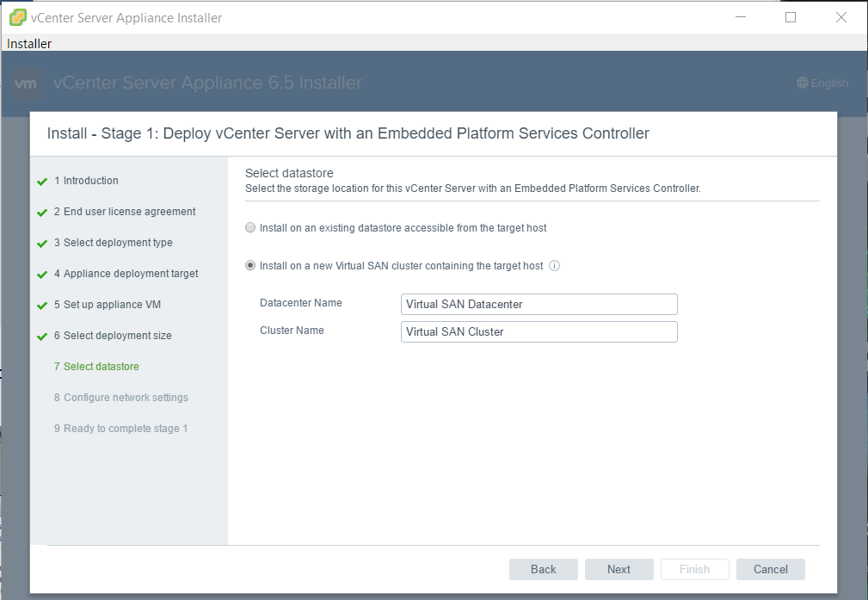Select existing datastore radio option
This screenshot has width=868, height=600.
click(250, 228)
